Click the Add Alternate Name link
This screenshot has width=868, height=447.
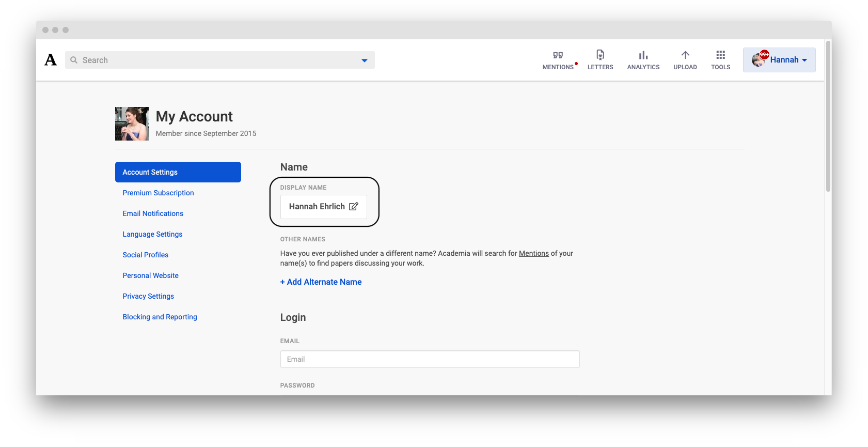pyautogui.click(x=321, y=282)
